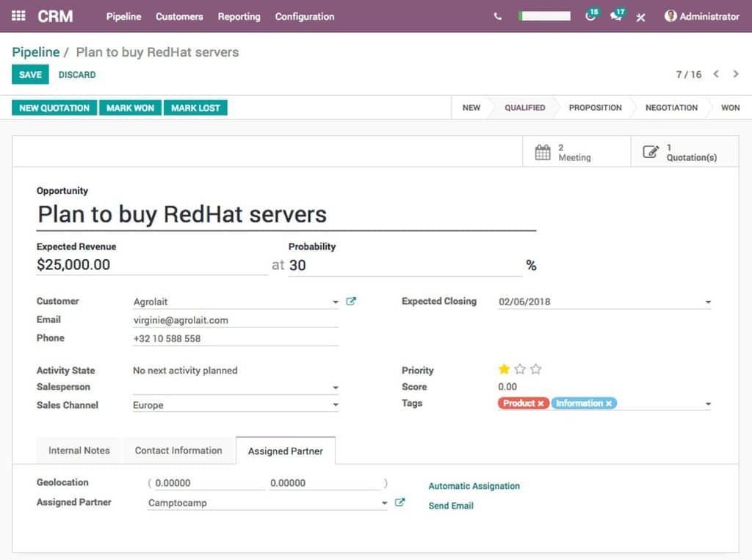Click the wrench tools icon in the top bar

coord(640,17)
